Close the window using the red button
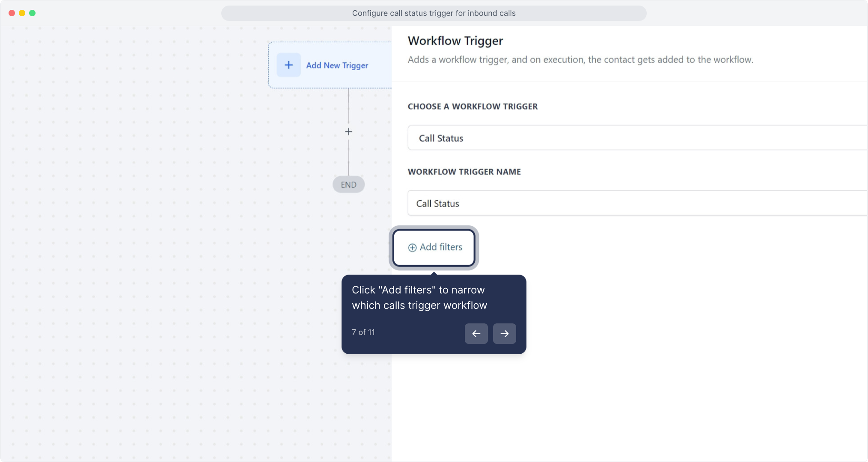 12,13
